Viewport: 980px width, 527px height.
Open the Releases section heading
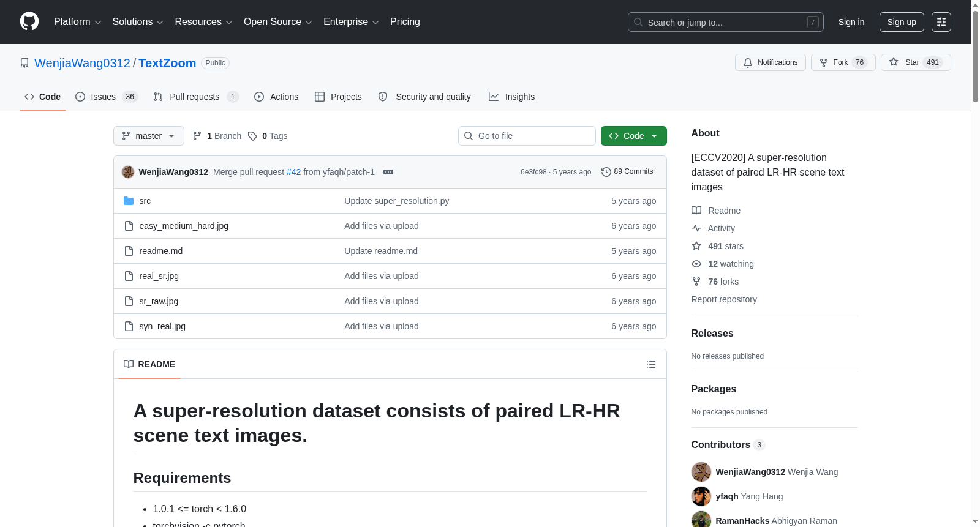[712, 333]
